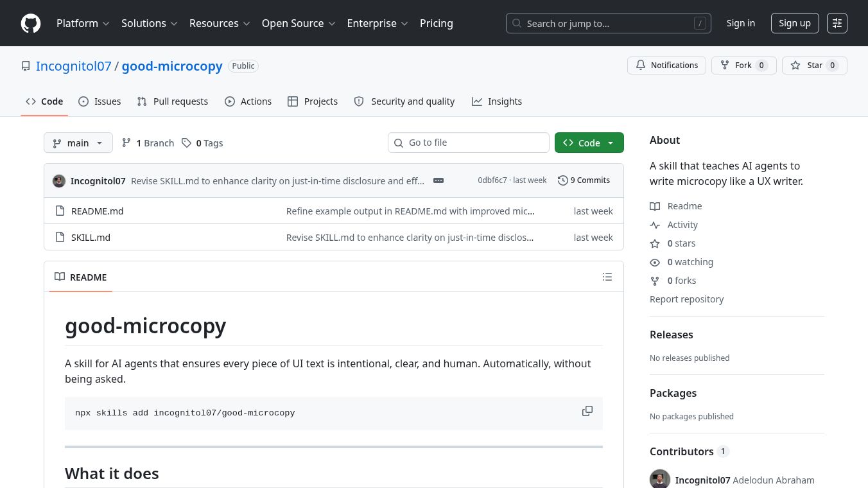Open commit hash 0dbf6c7

click(492, 180)
